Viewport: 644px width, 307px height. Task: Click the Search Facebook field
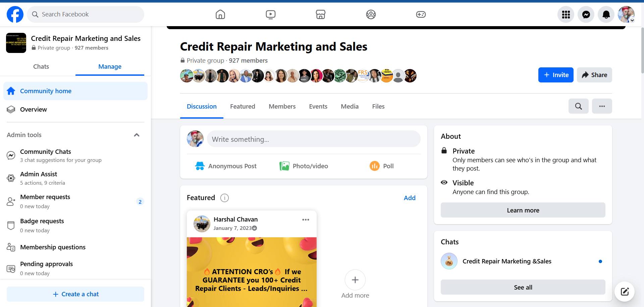pyautogui.click(x=86, y=14)
